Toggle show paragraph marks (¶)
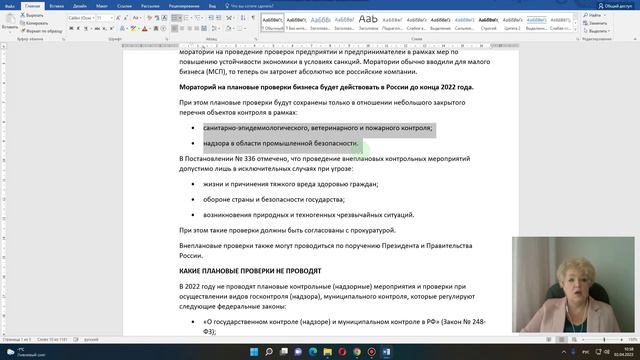Screen dimensions: 640x360 tap(253, 18)
